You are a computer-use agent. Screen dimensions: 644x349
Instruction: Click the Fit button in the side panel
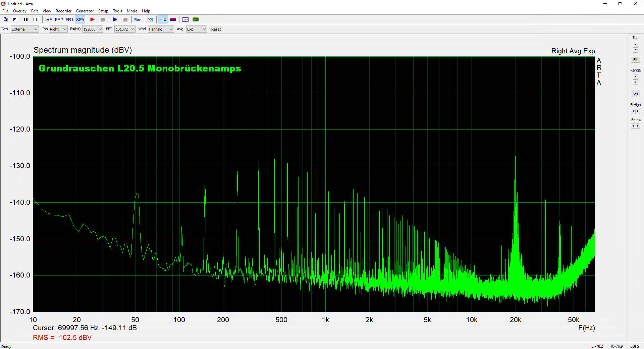click(x=635, y=60)
